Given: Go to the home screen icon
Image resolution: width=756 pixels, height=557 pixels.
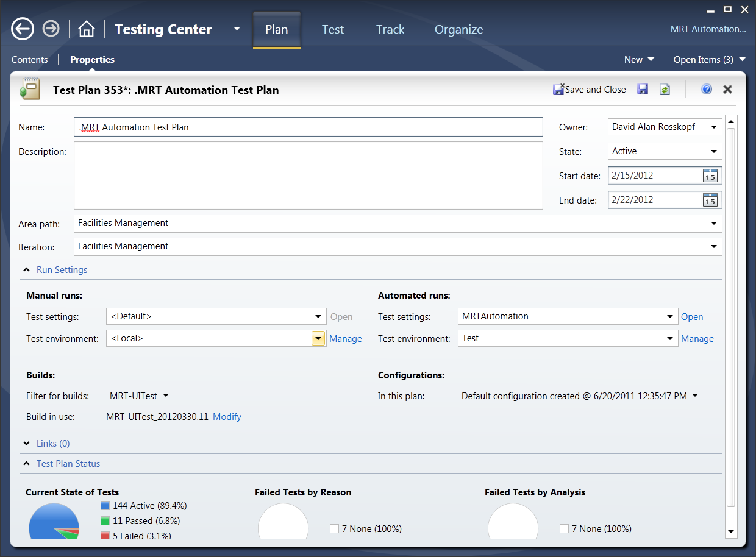Looking at the screenshot, I should pyautogui.click(x=87, y=29).
